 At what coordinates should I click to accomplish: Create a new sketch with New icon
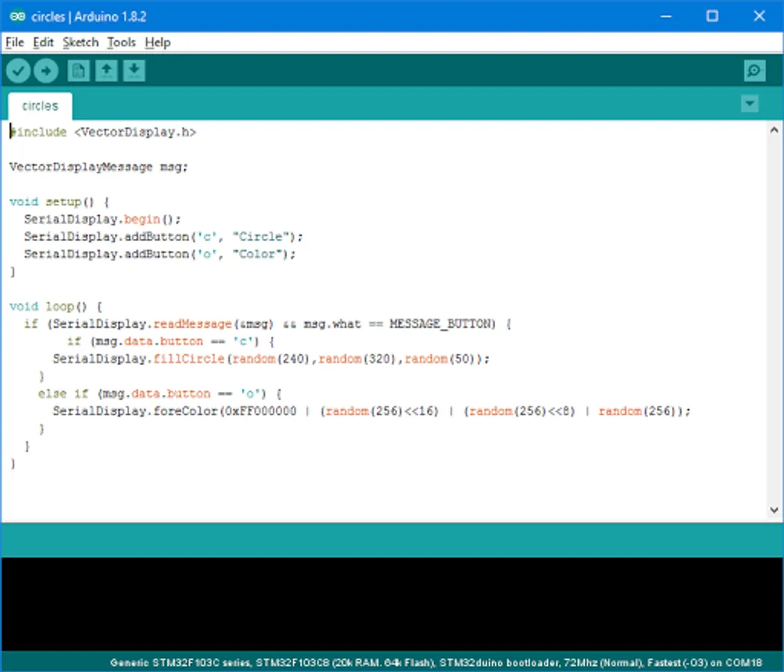78,71
